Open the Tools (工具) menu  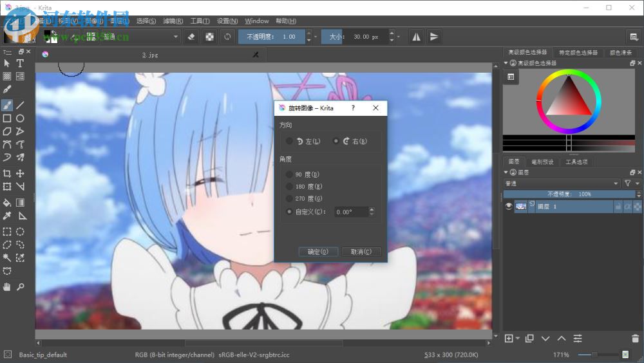click(200, 21)
